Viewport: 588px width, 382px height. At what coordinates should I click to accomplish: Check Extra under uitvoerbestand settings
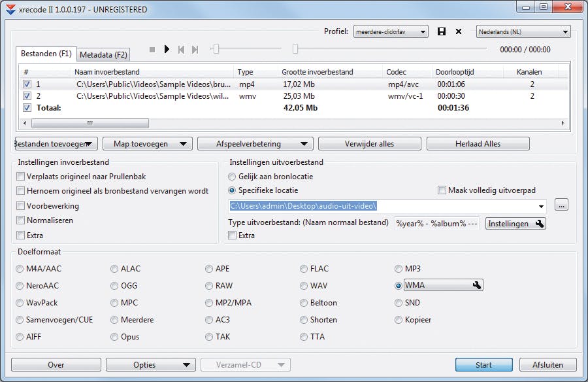pos(233,235)
